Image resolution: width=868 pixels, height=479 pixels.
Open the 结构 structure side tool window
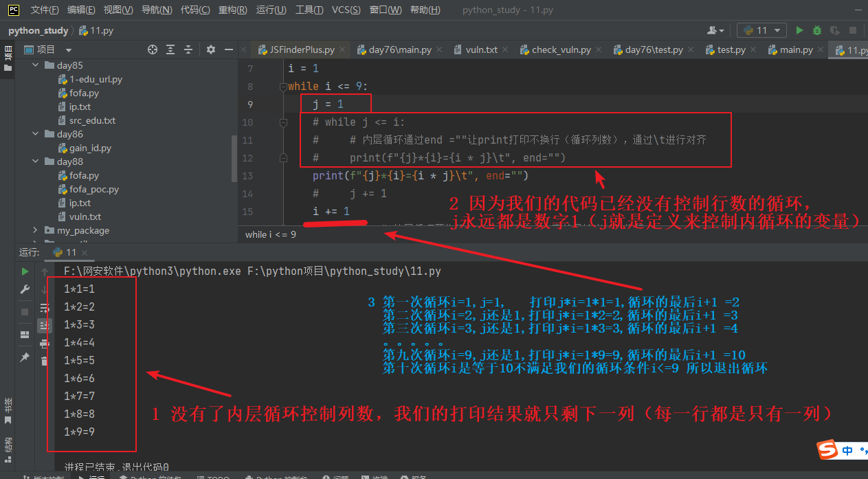(8, 449)
